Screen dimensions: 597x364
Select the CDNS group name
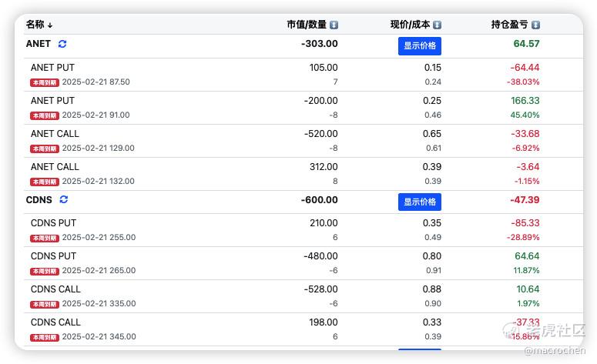(x=39, y=199)
